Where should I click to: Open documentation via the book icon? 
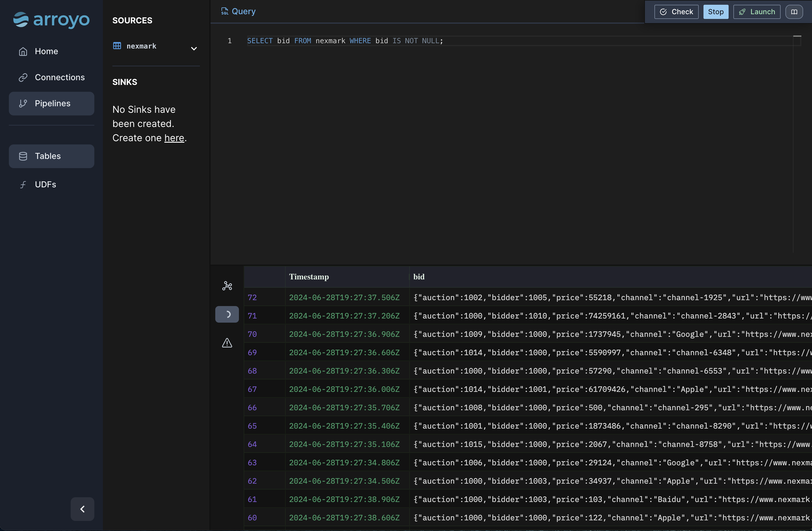(x=794, y=12)
